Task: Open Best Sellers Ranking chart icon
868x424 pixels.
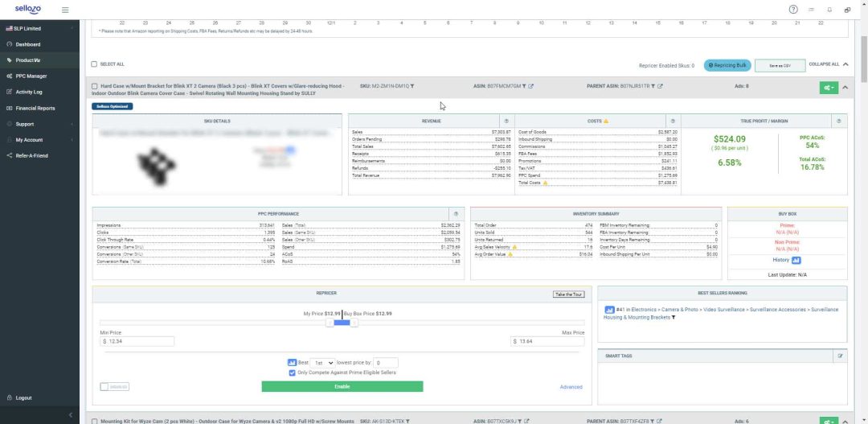Action: point(609,310)
